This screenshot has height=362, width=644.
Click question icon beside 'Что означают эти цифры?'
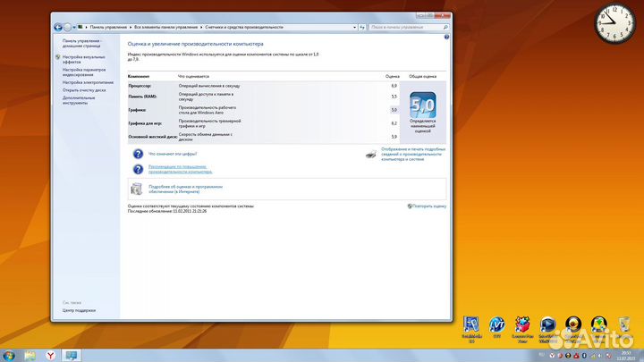click(x=138, y=154)
